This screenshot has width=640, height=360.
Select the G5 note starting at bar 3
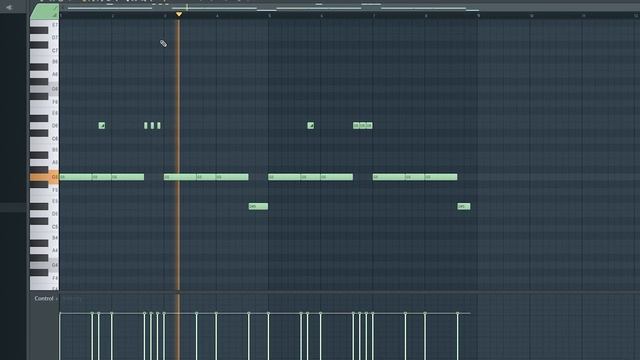[x=180, y=177]
